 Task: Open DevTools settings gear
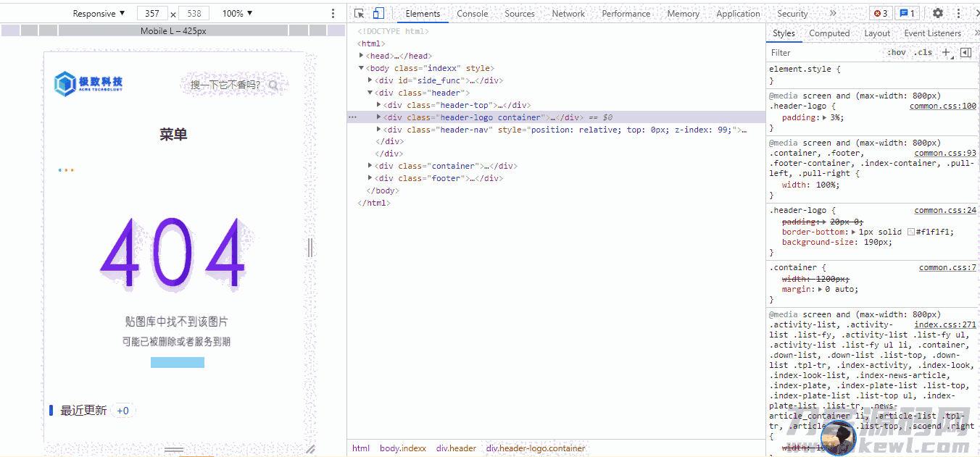click(938, 14)
